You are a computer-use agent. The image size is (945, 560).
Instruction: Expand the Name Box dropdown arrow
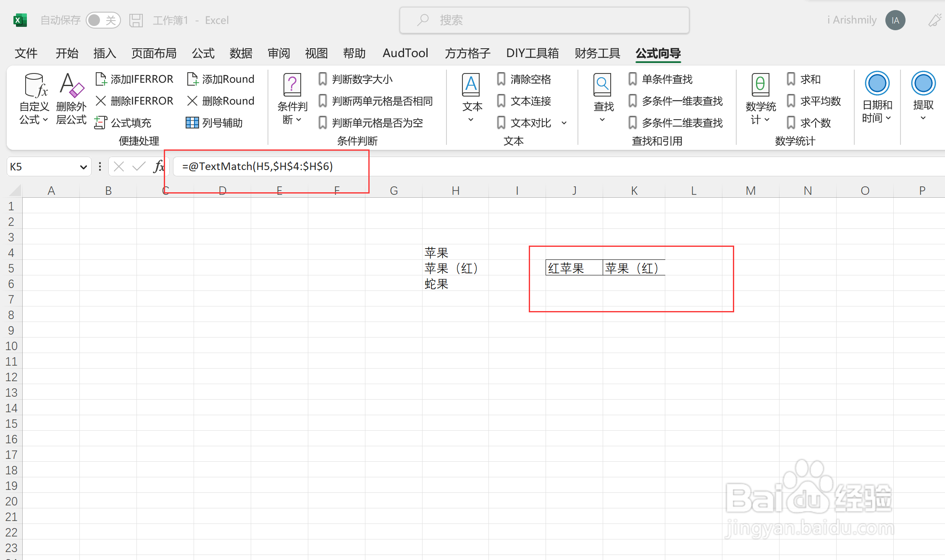(x=83, y=167)
